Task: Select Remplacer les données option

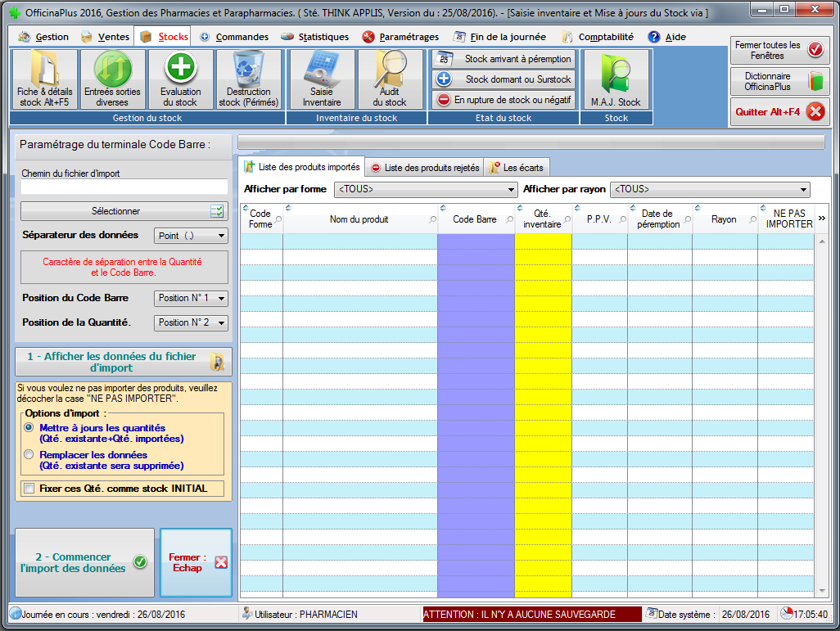Action: (29, 455)
